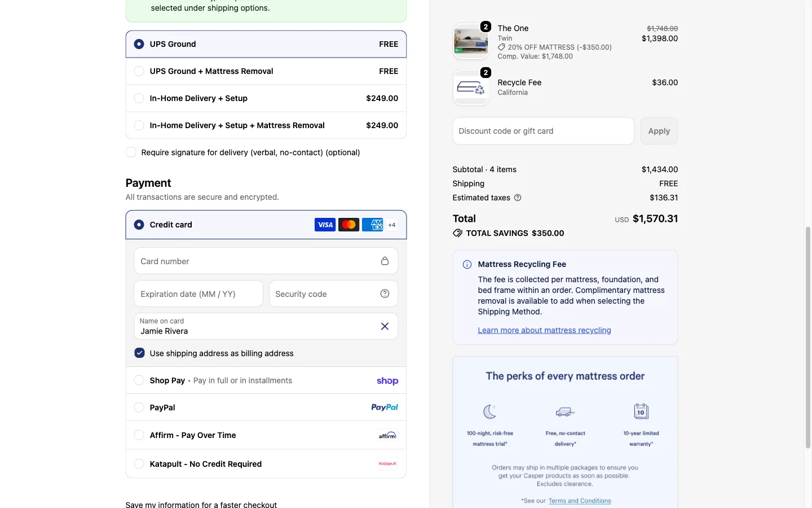Image resolution: width=812 pixels, height=508 pixels.
Task: Focus the Card number field
Action: point(266,261)
